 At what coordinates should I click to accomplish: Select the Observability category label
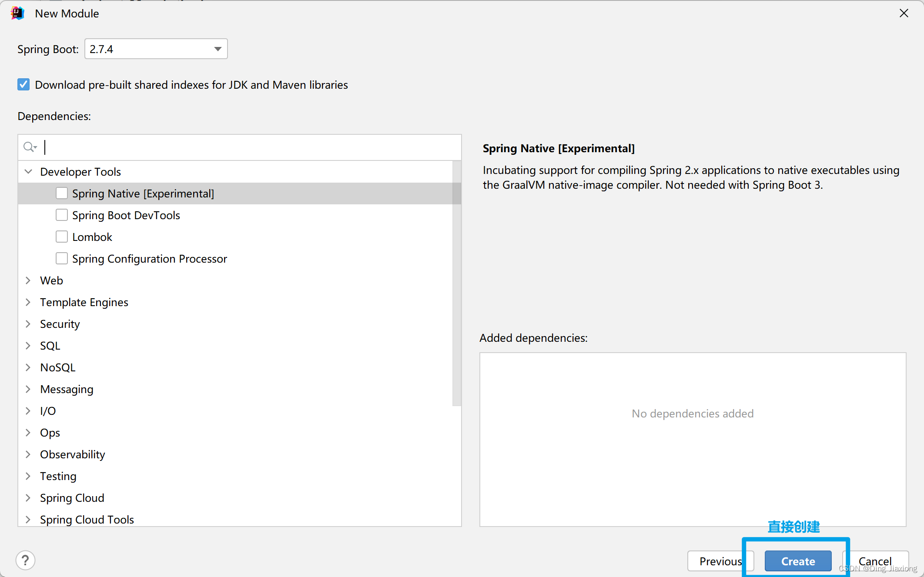click(73, 454)
